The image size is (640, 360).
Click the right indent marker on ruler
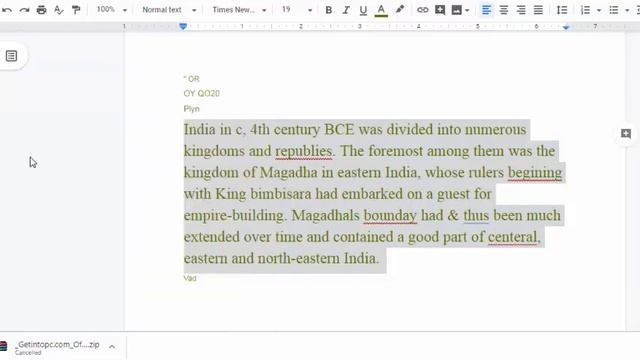[566, 27]
